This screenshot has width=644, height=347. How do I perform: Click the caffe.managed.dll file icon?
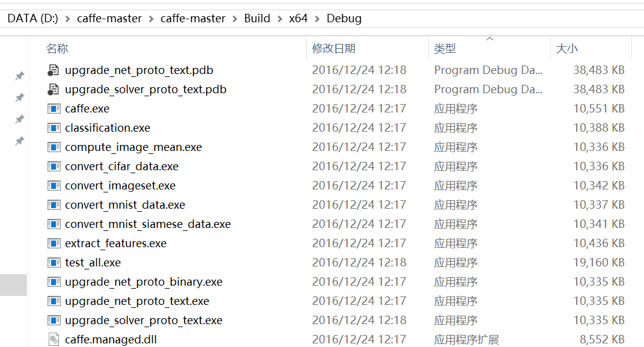(x=54, y=339)
